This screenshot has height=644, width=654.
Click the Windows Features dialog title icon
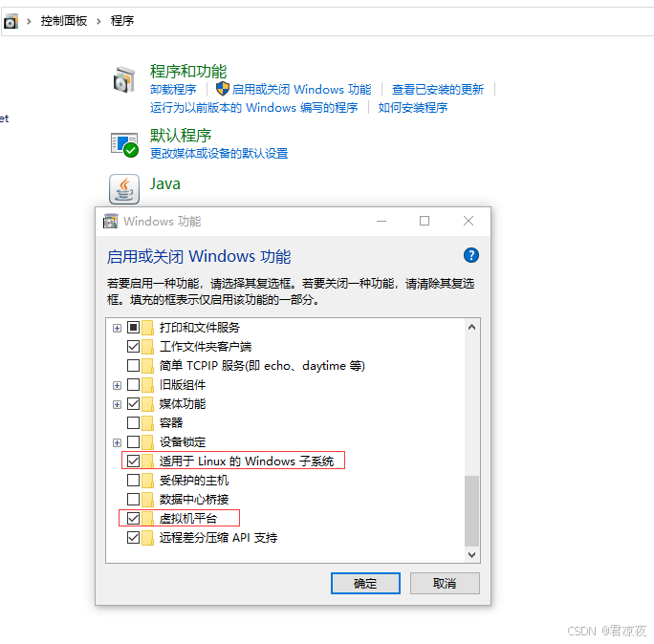click(x=111, y=221)
